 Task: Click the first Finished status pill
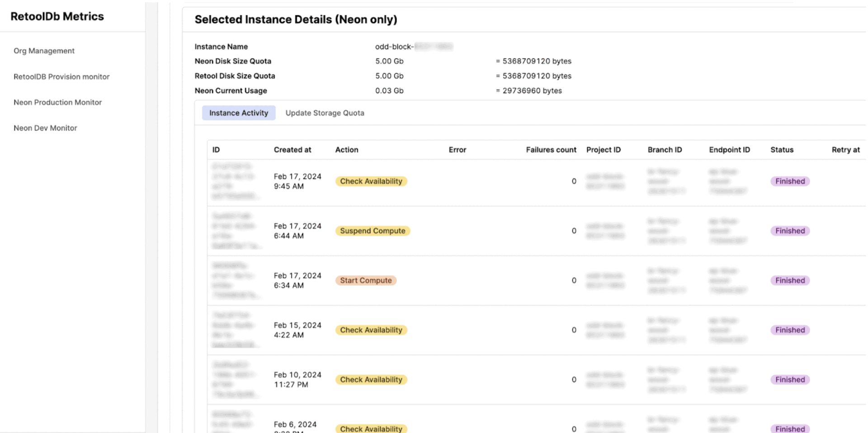(x=790, y=181)
